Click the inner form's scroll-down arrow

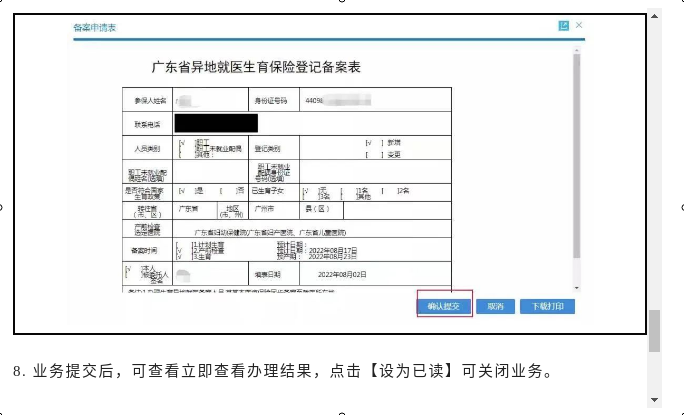pyautogui.click(x=577, y=288)
